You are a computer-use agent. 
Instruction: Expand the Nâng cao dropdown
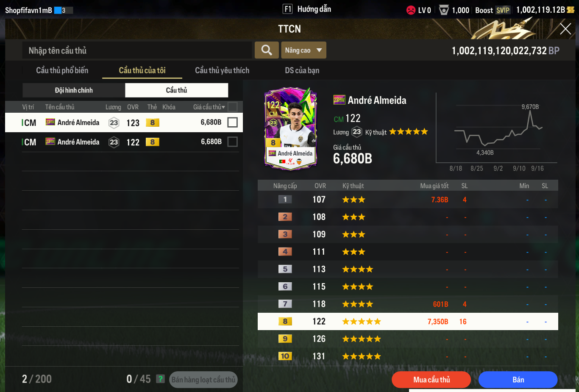click(303, 50)
